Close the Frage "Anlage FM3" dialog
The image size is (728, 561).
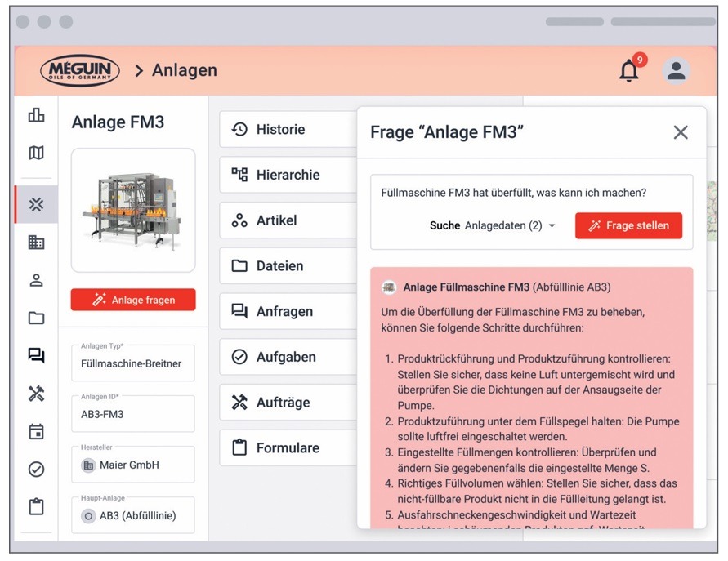[680, 132]
